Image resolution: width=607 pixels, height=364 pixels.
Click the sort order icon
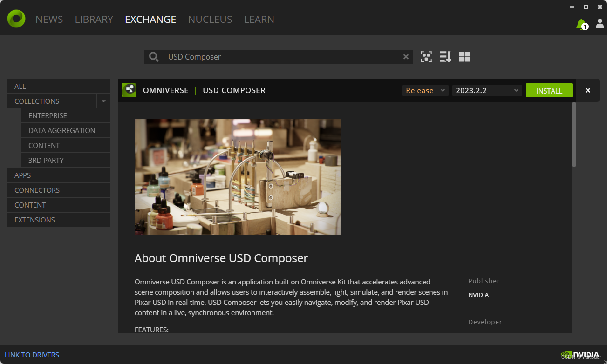pyautogui.click(x=445, y=56)
